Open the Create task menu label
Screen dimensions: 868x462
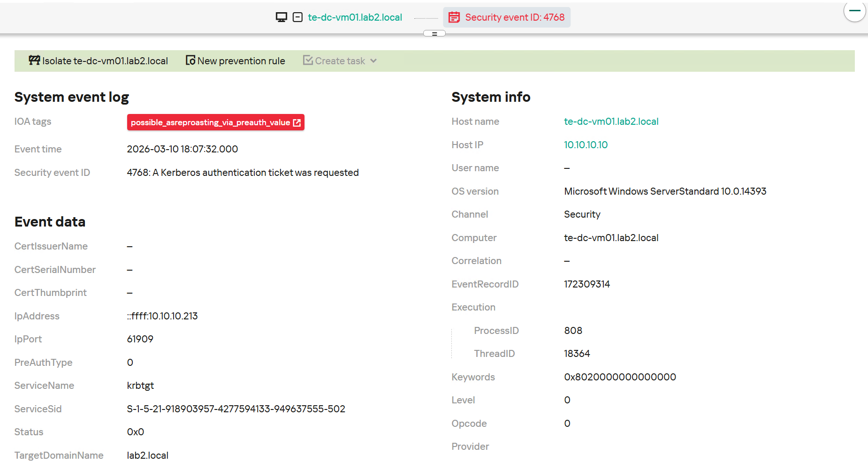click(340, 61)
